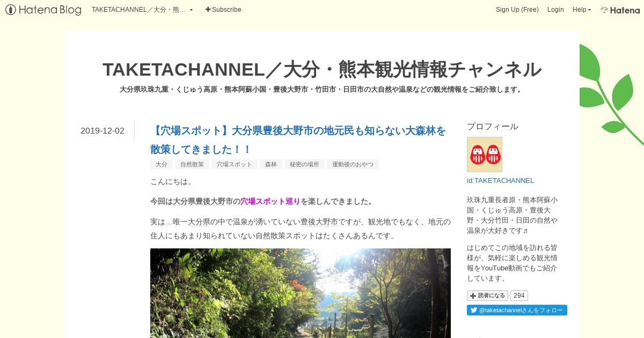The image size is (644, 338).
Task: Open the 豊後大野市 keyword link in bold sentence
Action: (214, 201)
